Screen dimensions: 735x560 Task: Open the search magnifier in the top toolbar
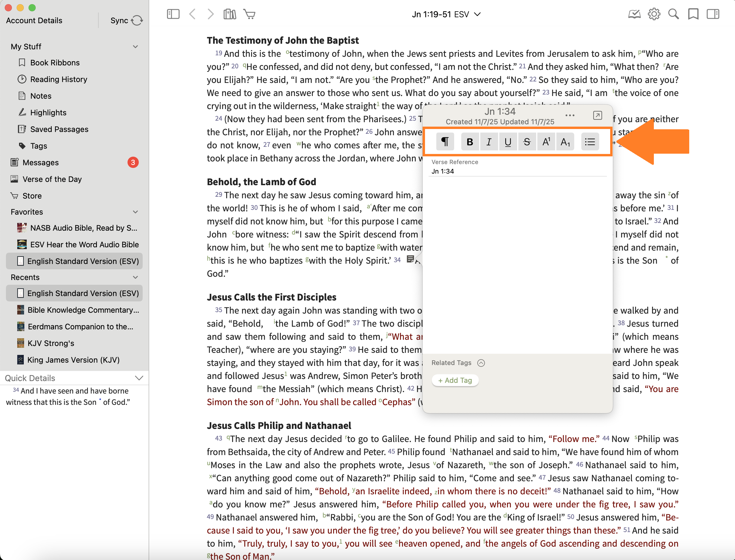[x=673, y=14]
